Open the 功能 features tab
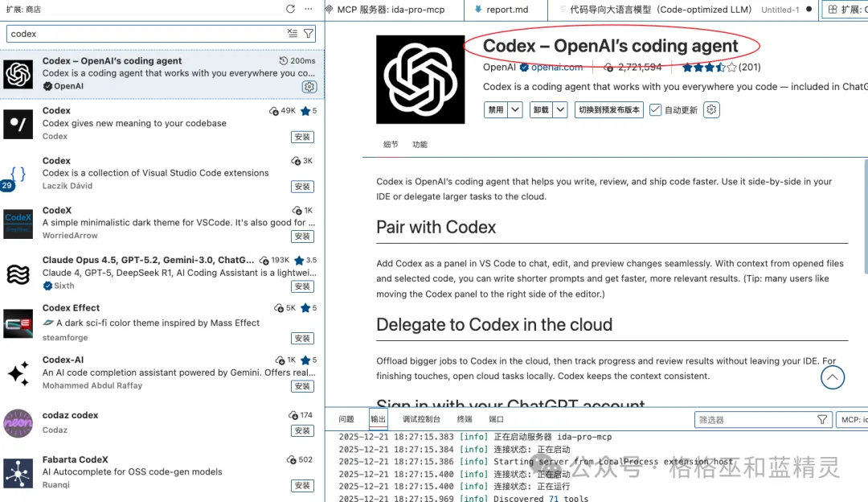The height and width of the screenshot is (502, 868). pos(420,145)
